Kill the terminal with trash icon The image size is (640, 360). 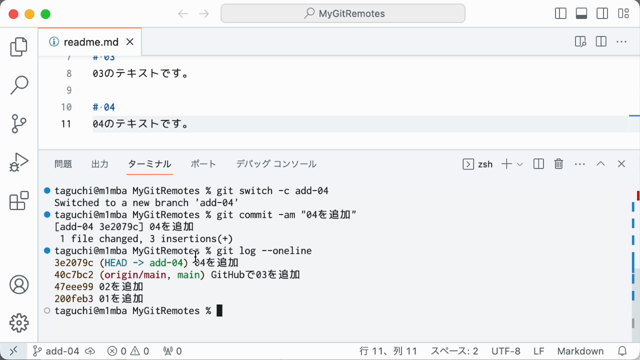click(x=559, y=164)
